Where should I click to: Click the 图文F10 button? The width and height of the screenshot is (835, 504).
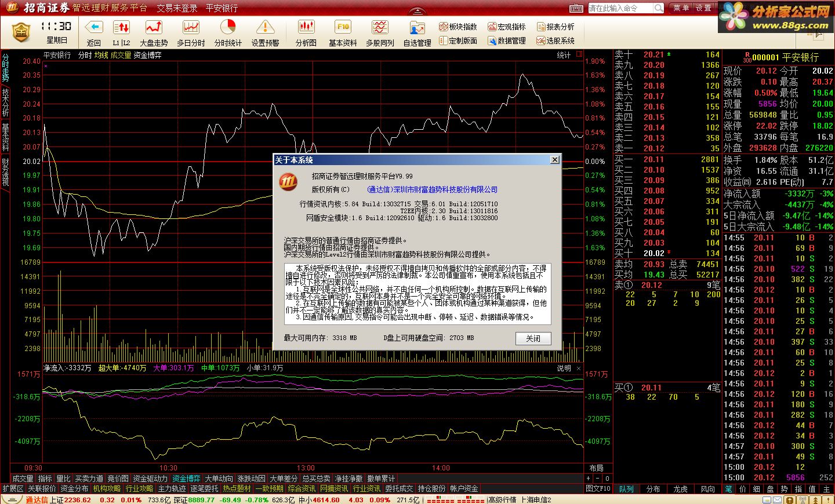598,489
